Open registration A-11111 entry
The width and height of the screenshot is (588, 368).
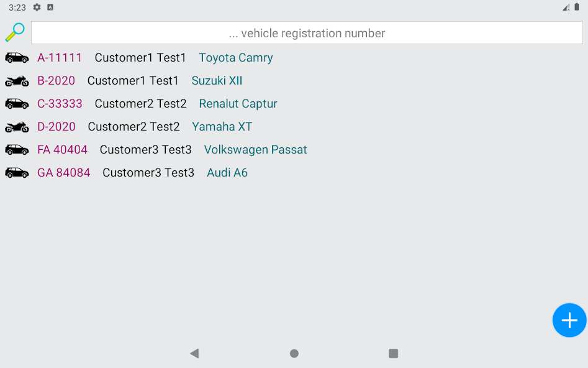pyautogui.click(x=59, y=58)
